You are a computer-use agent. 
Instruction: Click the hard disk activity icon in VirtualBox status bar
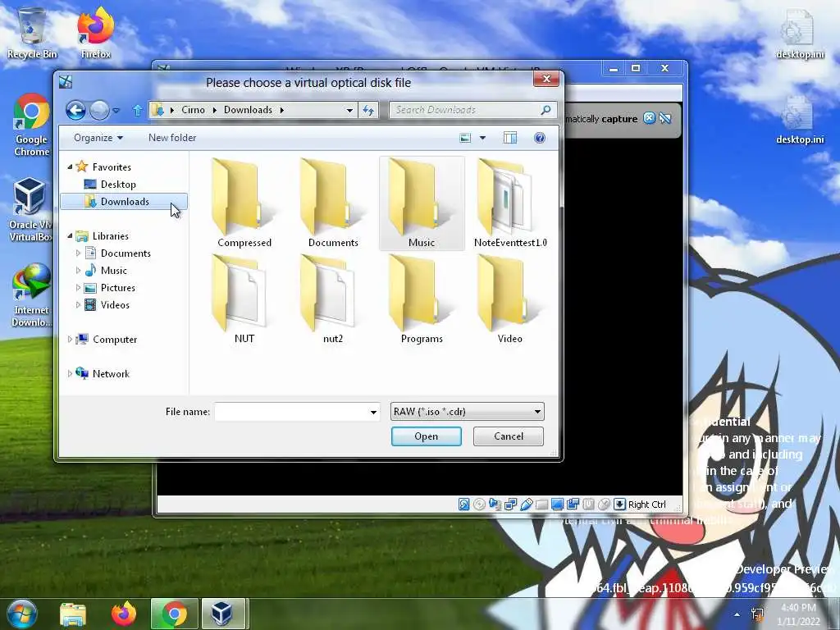click(464, 504)
